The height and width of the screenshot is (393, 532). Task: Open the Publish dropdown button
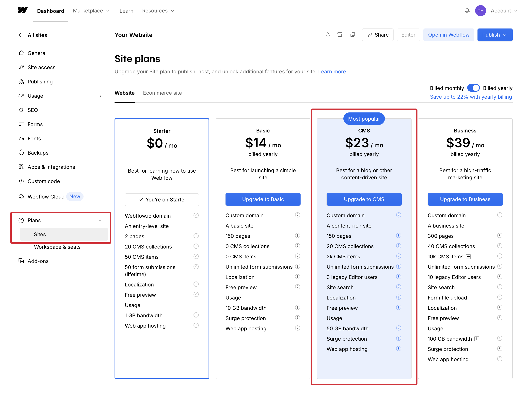pyautogui.click(x=495, y=35)
